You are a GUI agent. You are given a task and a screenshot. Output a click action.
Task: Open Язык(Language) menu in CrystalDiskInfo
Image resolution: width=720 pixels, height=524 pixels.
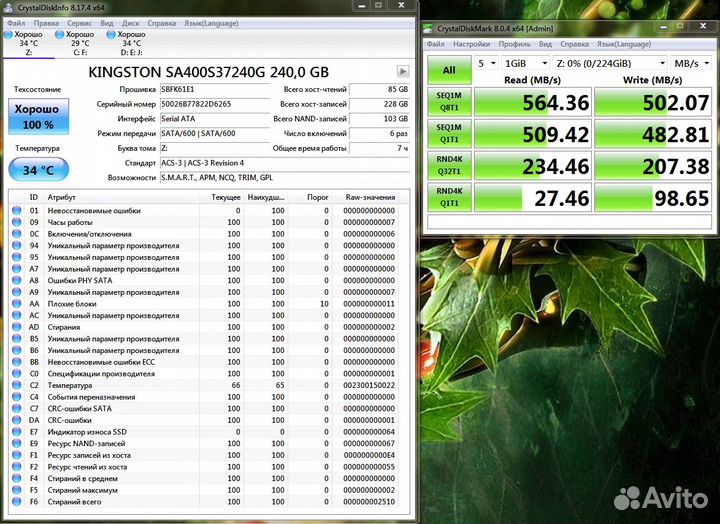(x=211, y=23)
